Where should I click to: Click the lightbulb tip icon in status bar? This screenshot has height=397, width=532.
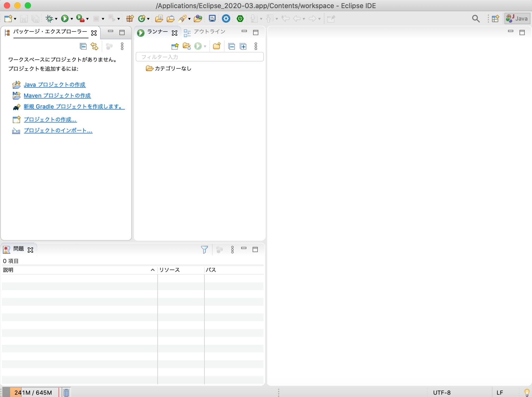point(527,393)
